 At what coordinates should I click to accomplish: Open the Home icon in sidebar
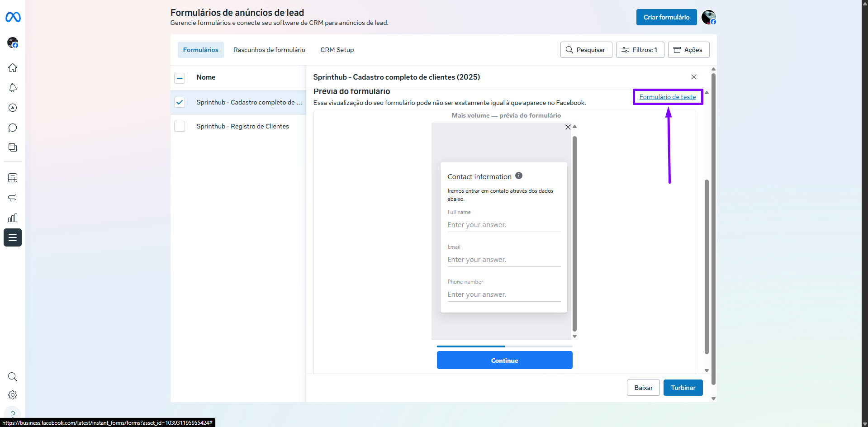click(13, 68)
